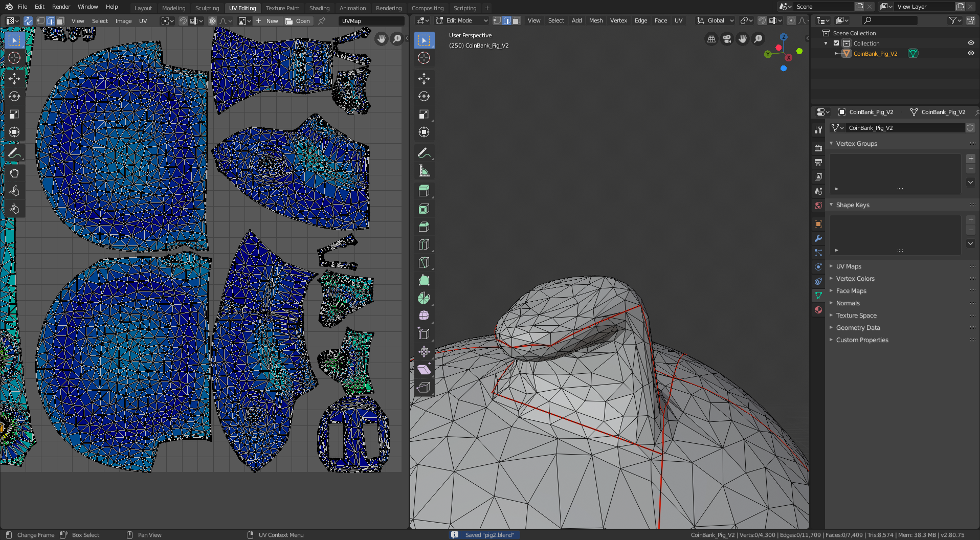Click the Open image button
The image size is (980, 540).
(x=298, y=21)
